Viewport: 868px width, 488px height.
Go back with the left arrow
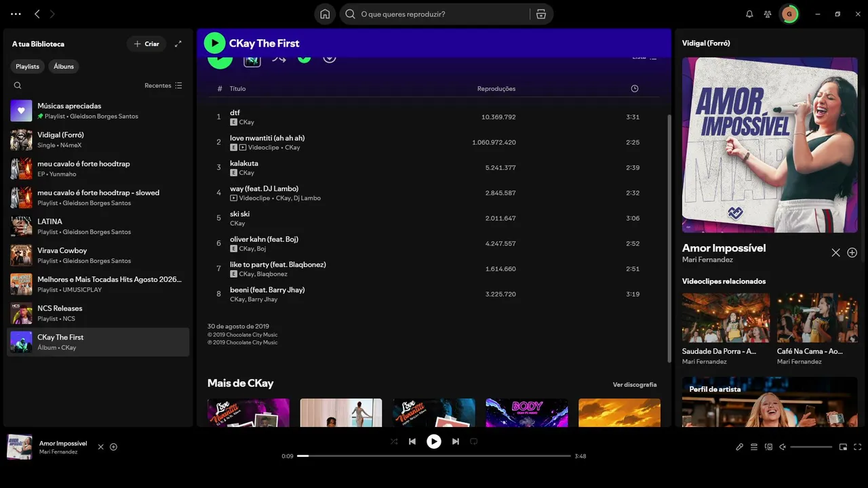37,14
